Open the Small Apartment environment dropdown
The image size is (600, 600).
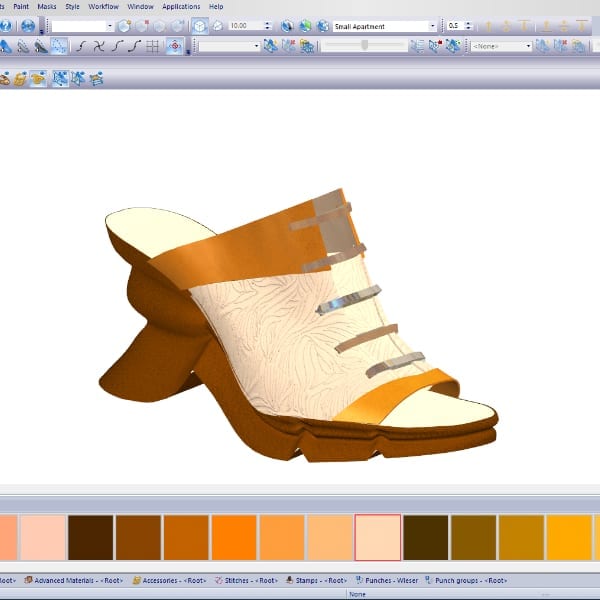point(432,25)
